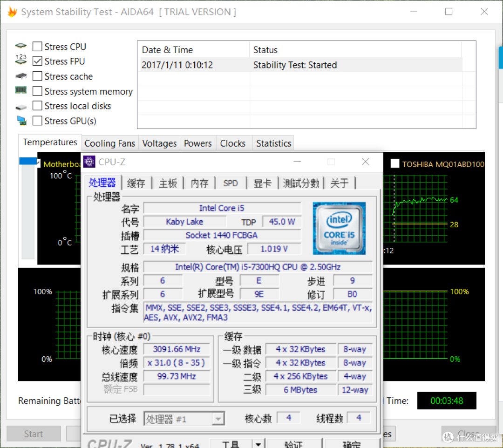503x448 pixels.
Task: Click the Kaby Lake code name field
Action: (x=184, y=222)
